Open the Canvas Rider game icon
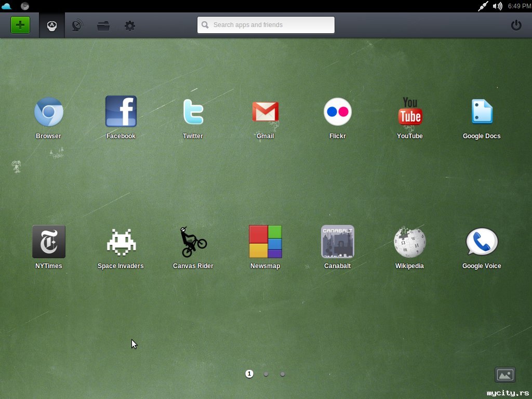 (193, 242)
